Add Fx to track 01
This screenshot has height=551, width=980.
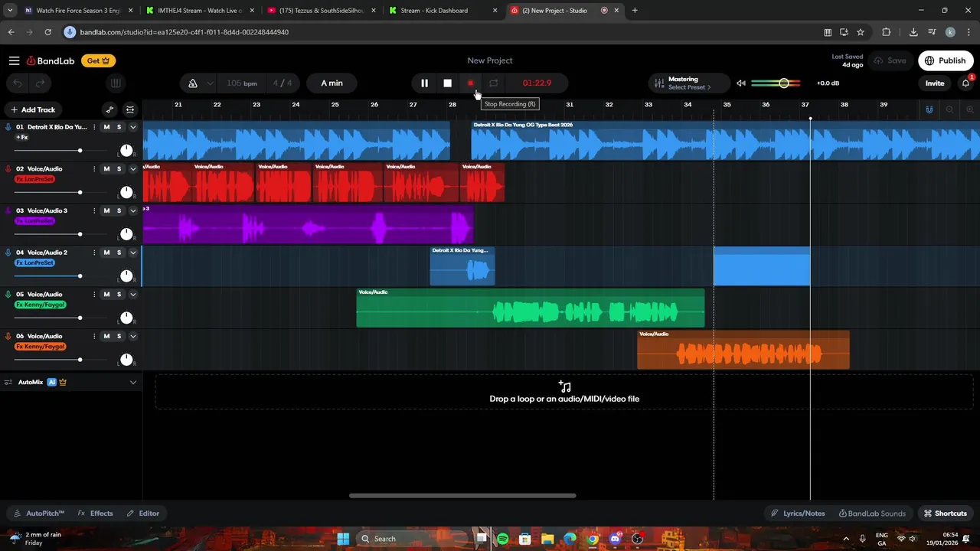(x=21, y=137)
